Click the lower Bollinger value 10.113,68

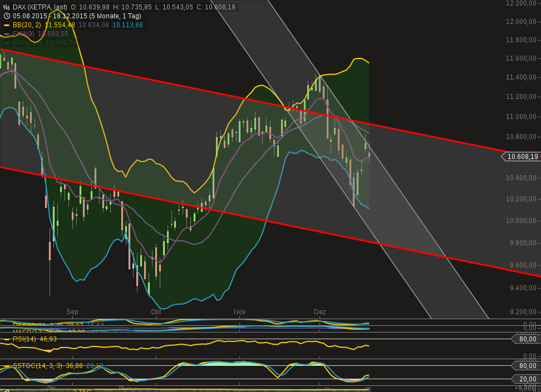pyautogui.click(x=127, y=25)
